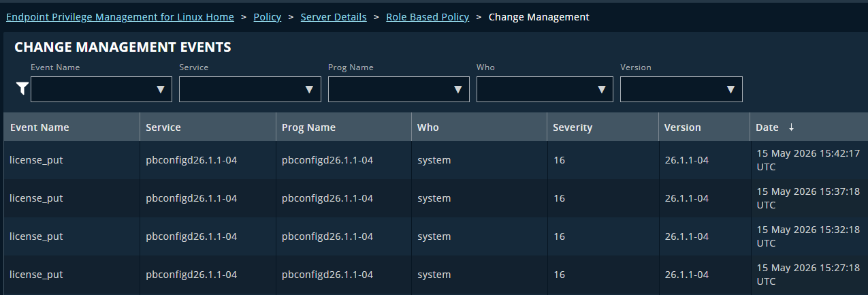Click severity 16 in the 15:27:18 row

point(559,275)
